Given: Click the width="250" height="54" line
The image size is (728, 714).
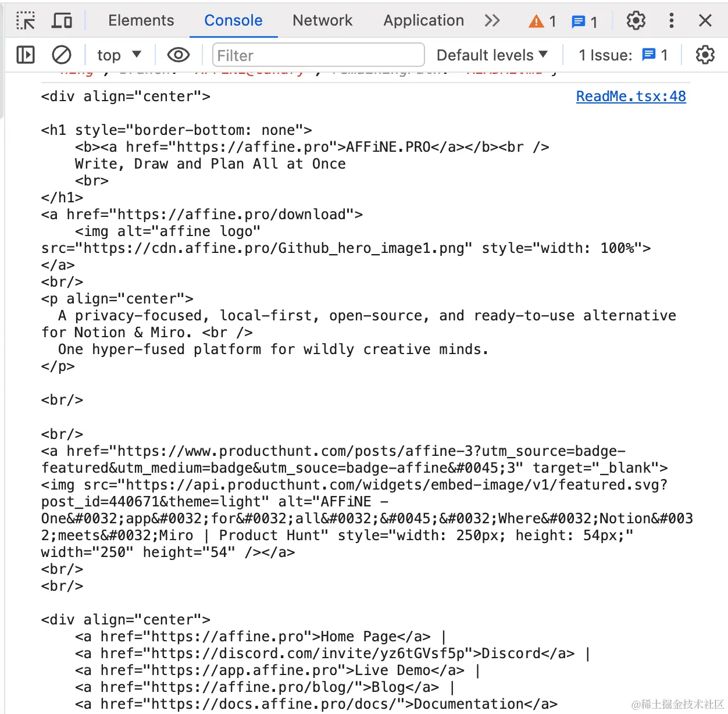Looking at the screenshot, I should [168, 552].
